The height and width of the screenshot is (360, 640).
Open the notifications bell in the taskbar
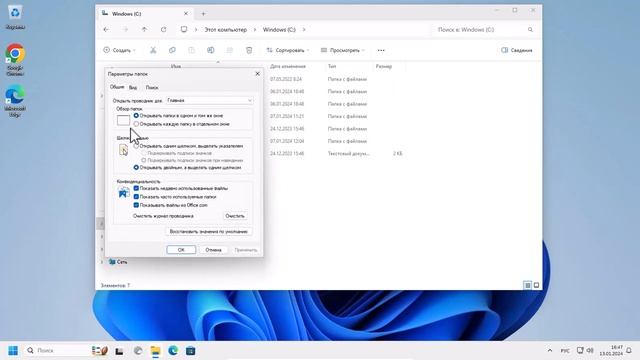pos(629,350)
